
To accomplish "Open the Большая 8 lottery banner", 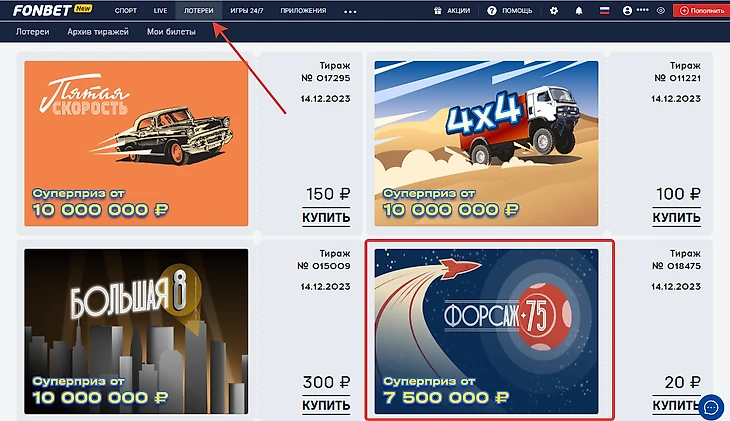I will [136, 331].
